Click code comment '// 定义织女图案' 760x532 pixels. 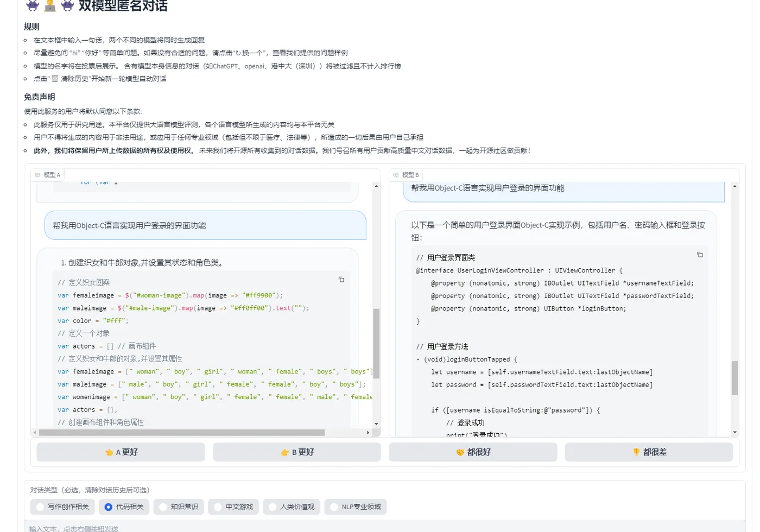(x=84, y=282)
